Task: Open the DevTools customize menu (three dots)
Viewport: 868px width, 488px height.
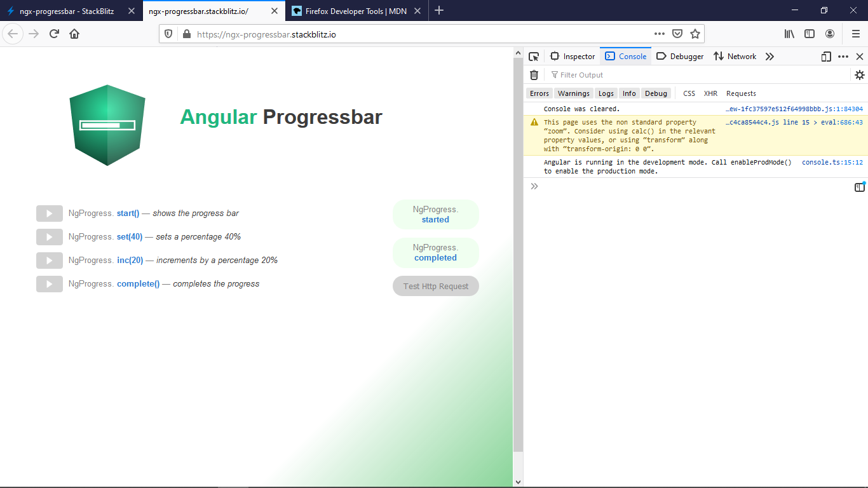Action: pyautogui.click(x=843, y=57)
